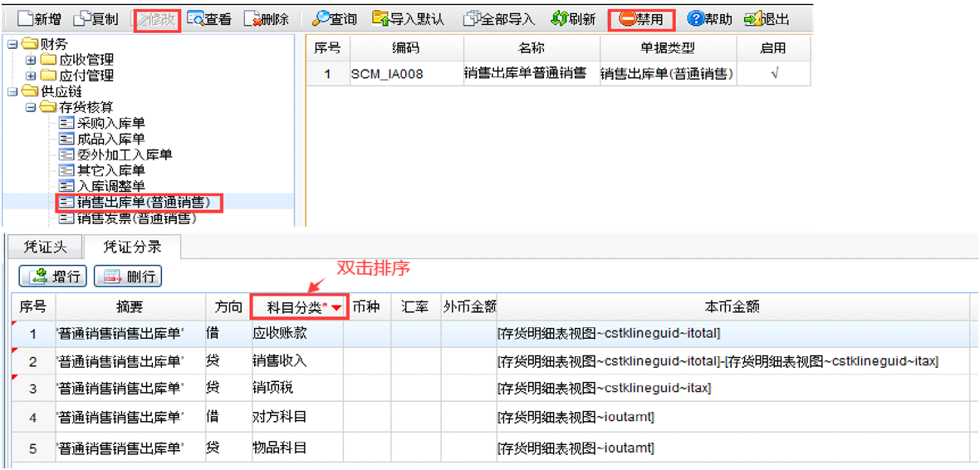
Task: Click the 单据类型 column header
Action: coord(668,49)
